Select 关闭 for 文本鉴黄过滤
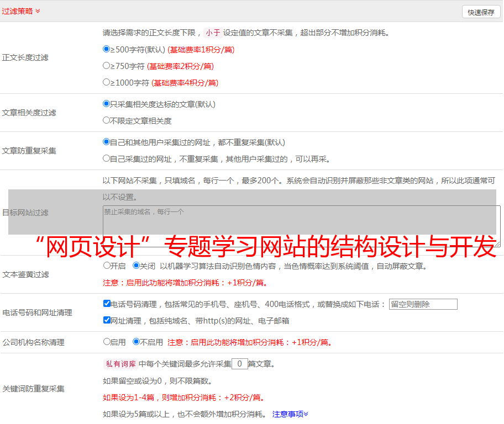 coord(136,266)
